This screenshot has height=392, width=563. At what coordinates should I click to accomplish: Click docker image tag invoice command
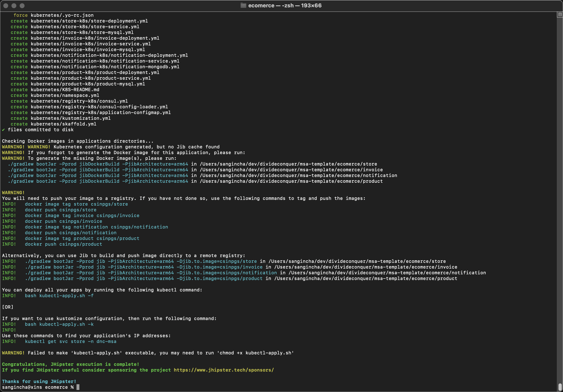coord(82,216)
